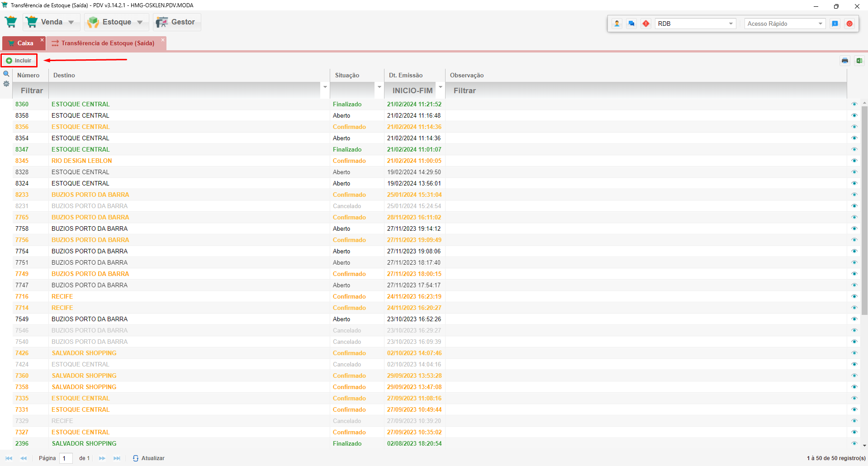Open the Acesso Rápido dropdown
Image resolution: width=868 pixels, height=466 pixels.
[x=820, y=24]
